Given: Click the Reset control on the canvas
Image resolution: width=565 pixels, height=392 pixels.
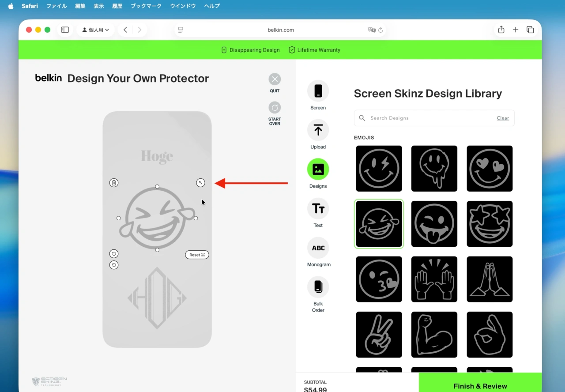Looking at the screenshot, I should pos(197,255).
